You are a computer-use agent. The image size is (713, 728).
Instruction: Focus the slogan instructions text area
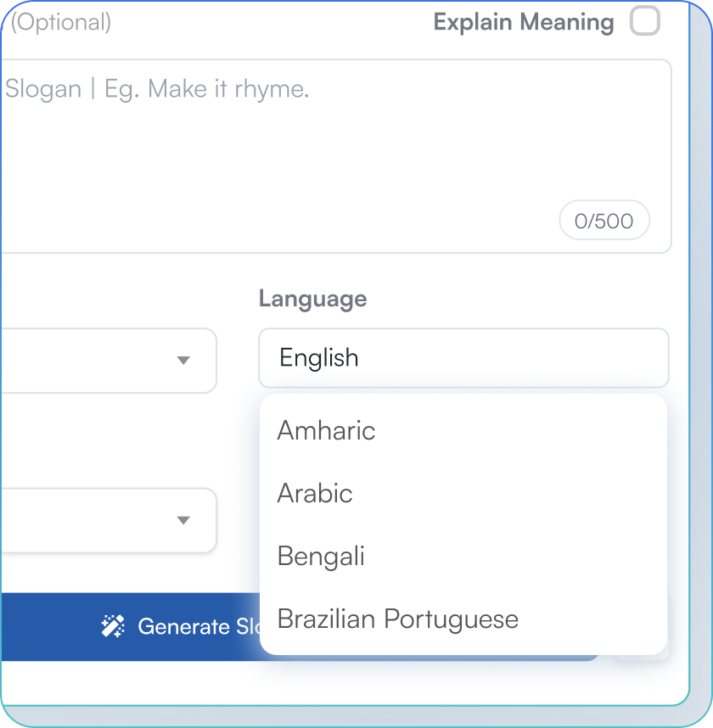point(340,153)
